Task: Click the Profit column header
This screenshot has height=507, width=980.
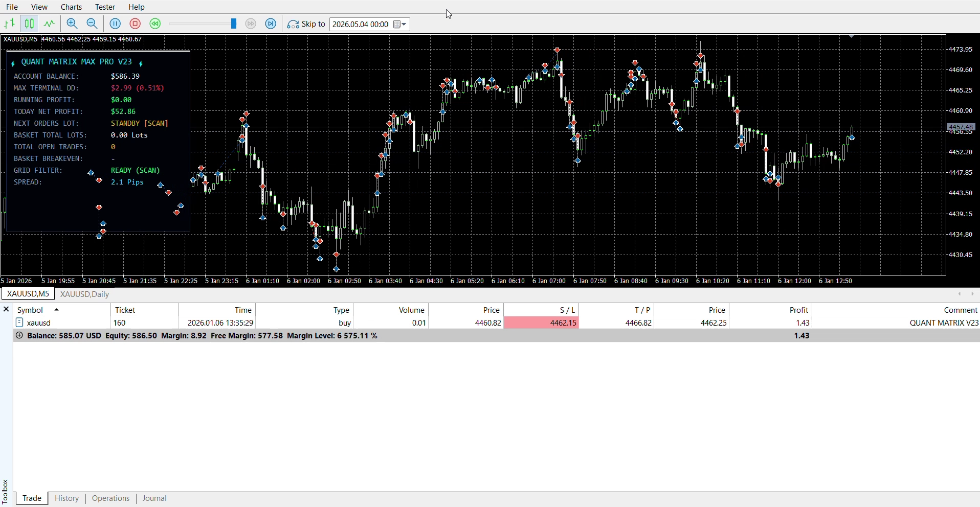Action: click(771, 310)
